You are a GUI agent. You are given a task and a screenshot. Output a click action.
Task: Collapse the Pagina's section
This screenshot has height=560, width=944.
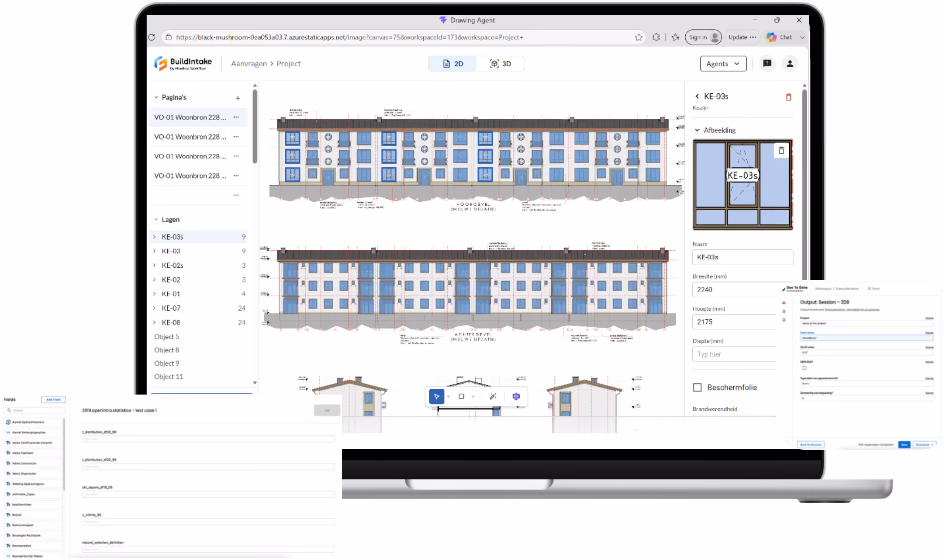tap(156, 97)
